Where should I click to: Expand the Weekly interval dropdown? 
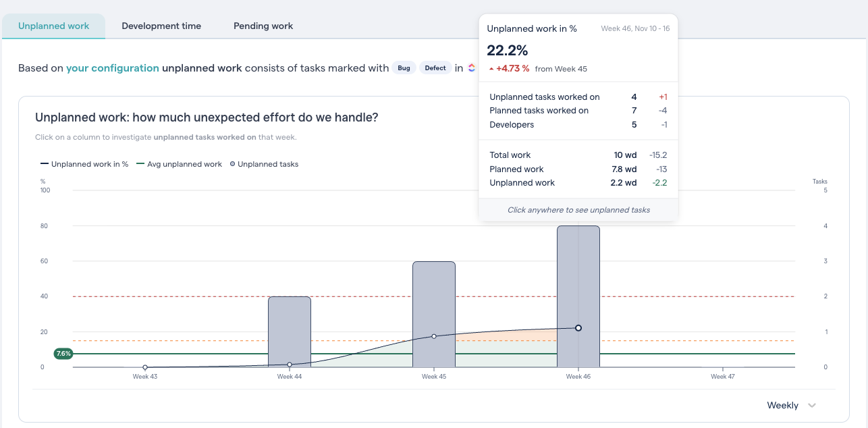790,405
